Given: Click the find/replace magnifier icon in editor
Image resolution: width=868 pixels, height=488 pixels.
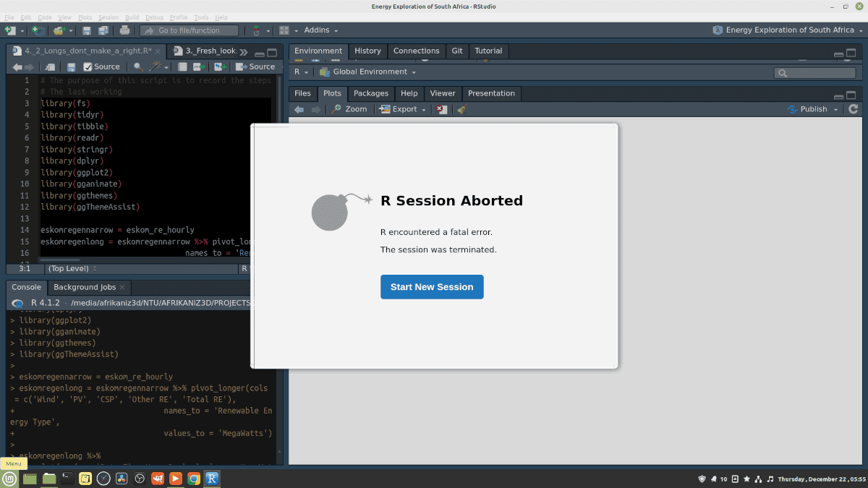Looking at the screenshot, I should [138, 67].
